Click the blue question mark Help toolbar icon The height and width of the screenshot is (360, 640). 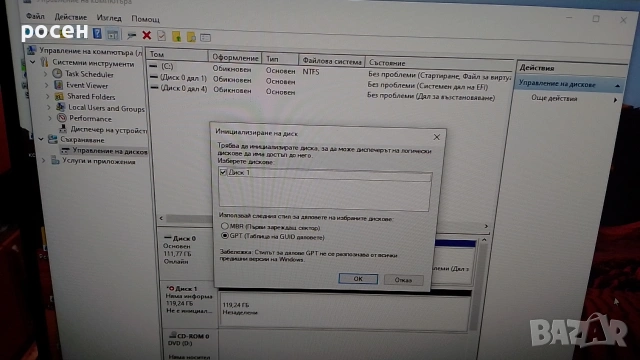[x=97, y=33]
